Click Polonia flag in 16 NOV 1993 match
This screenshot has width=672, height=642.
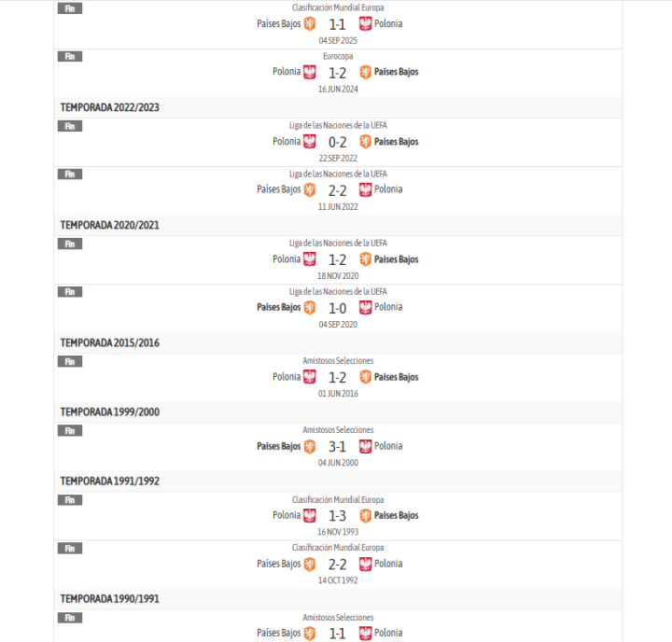(x=310, y=515)
